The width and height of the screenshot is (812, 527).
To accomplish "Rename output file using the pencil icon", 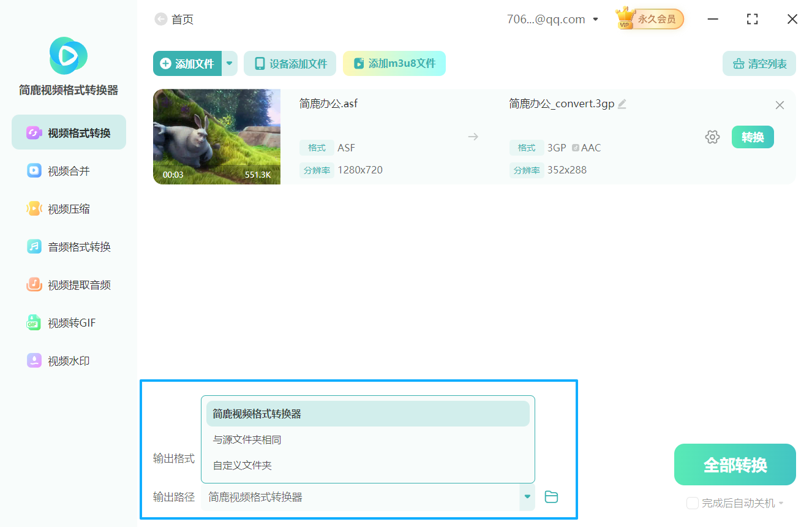I will pyautogui.click(x=622, y=104).
